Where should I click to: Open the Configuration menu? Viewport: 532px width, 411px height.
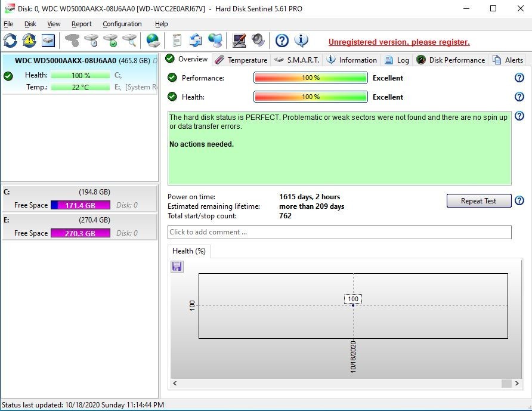[122, 24]
